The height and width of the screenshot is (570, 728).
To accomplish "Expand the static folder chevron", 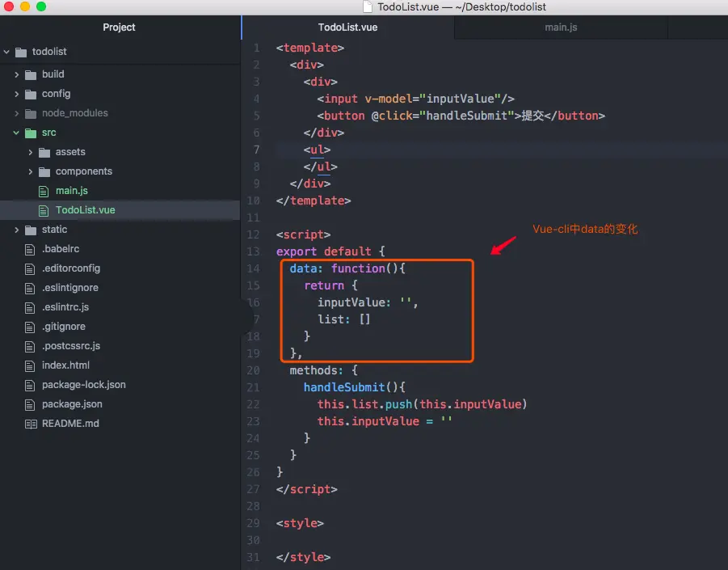I will [x=17, y=230].
